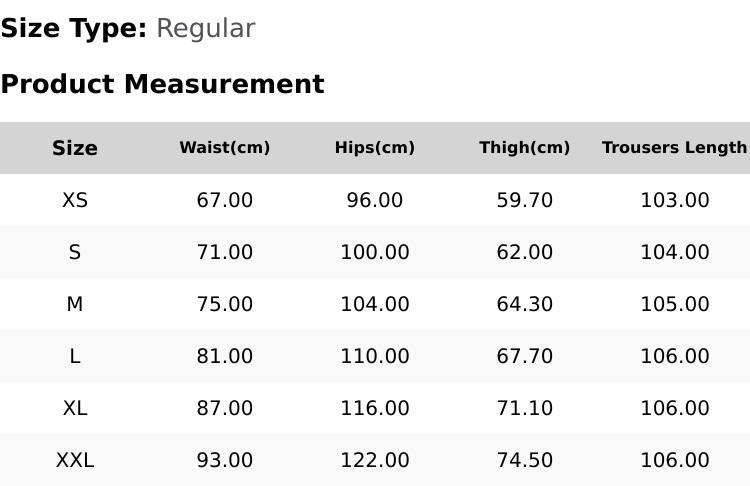The width and height of the screenshot is (750, 486).
Task: Click the hips value 100.00
Action: tap(375, 252)
